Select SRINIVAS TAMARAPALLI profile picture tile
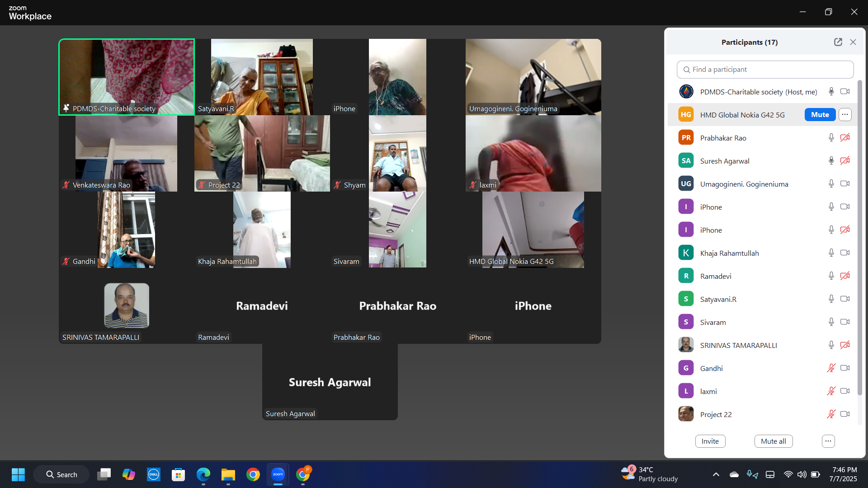The image size is (868, 488). tap(127, 306)
